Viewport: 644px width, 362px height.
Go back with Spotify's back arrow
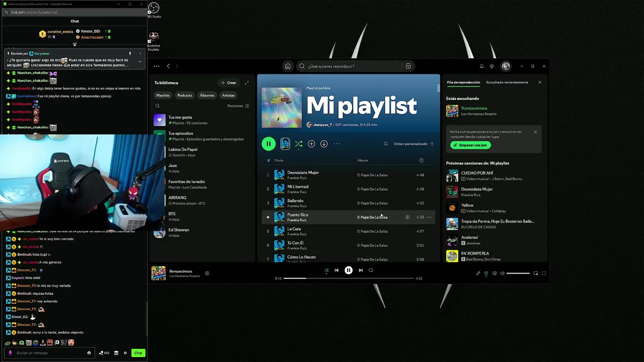169,66
